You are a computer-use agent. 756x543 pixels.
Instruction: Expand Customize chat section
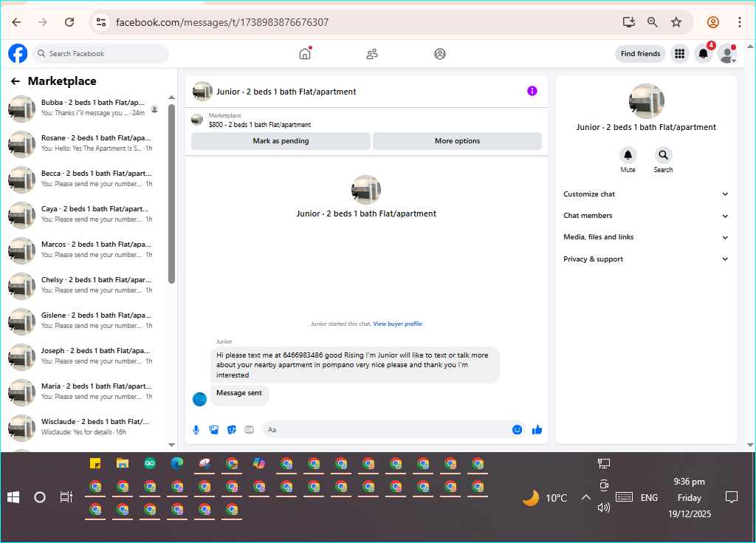[646, 194]
